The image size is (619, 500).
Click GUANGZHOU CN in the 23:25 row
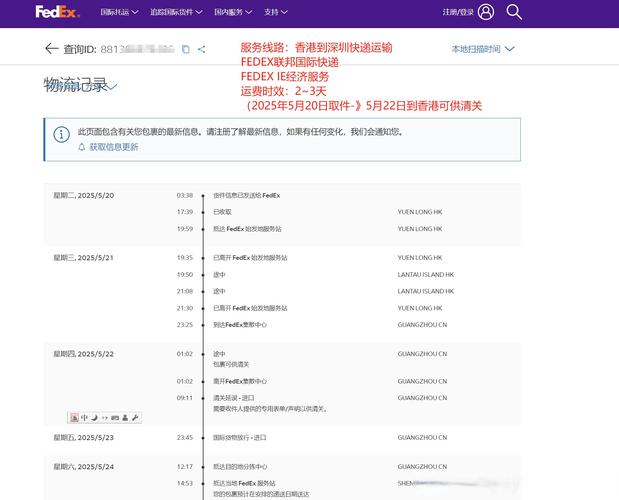point(422,325)
